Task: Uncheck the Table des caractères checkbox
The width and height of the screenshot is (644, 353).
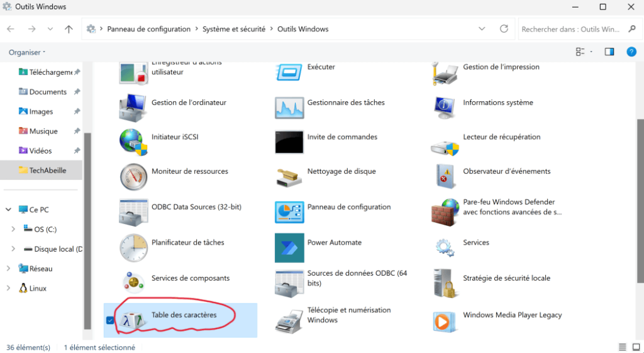Action: 111,320
